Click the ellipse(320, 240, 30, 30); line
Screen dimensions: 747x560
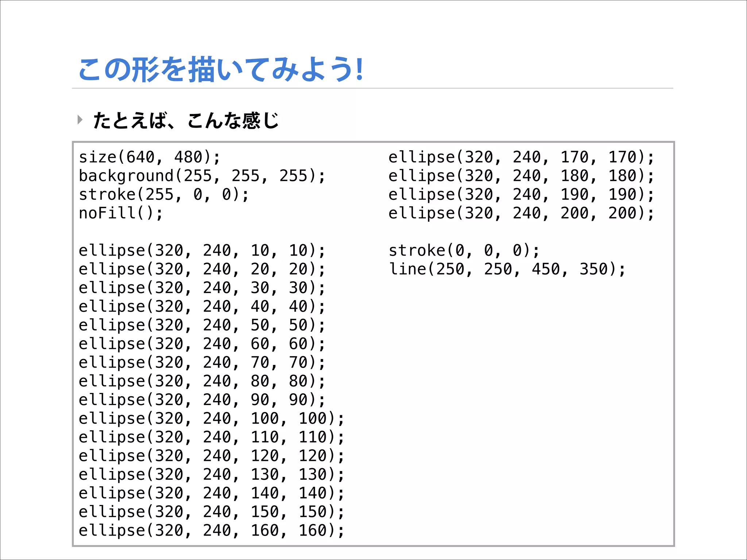[x=202, y=288]
